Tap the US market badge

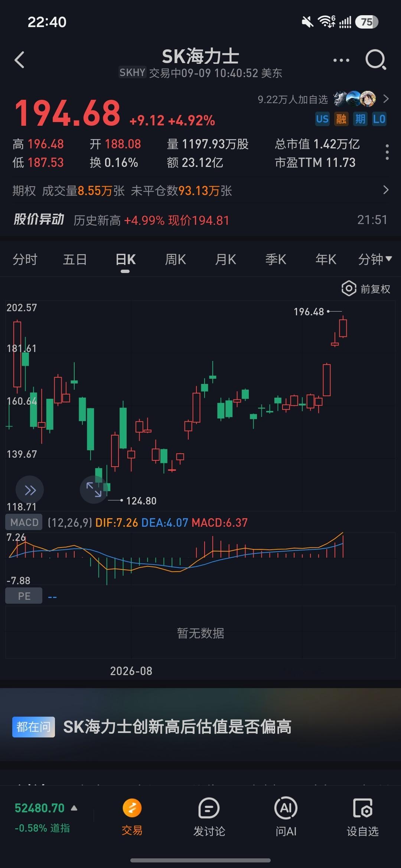click(322, 119)
